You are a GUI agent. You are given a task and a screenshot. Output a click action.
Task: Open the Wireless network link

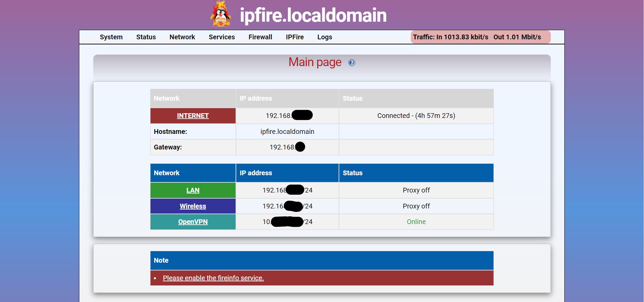coord(193,206)
